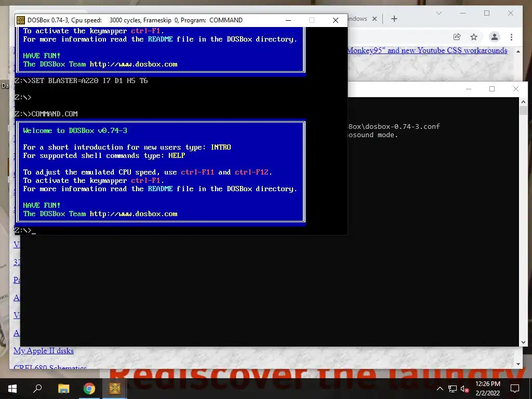Click the yellow INTRO command text
This screenshot has width=532, height=399.
pyautogui.click(x=221, y=147)
